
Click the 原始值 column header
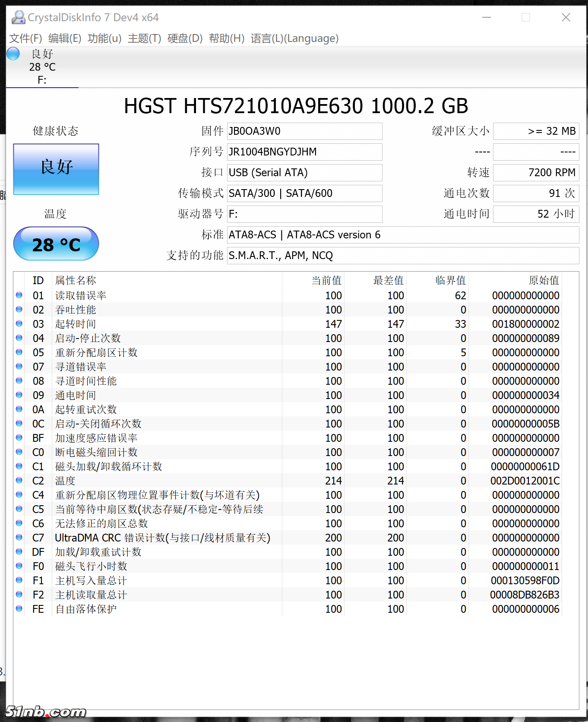click(x=543, y=281)
